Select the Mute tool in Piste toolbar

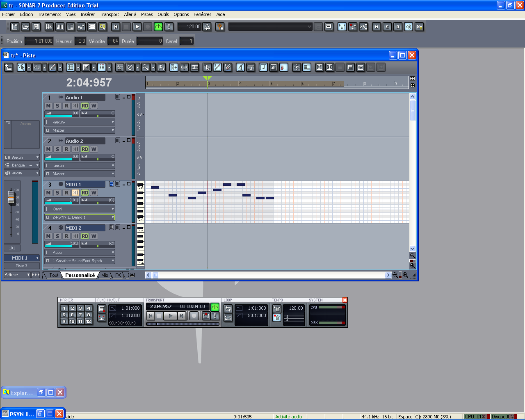click(130, 68)
